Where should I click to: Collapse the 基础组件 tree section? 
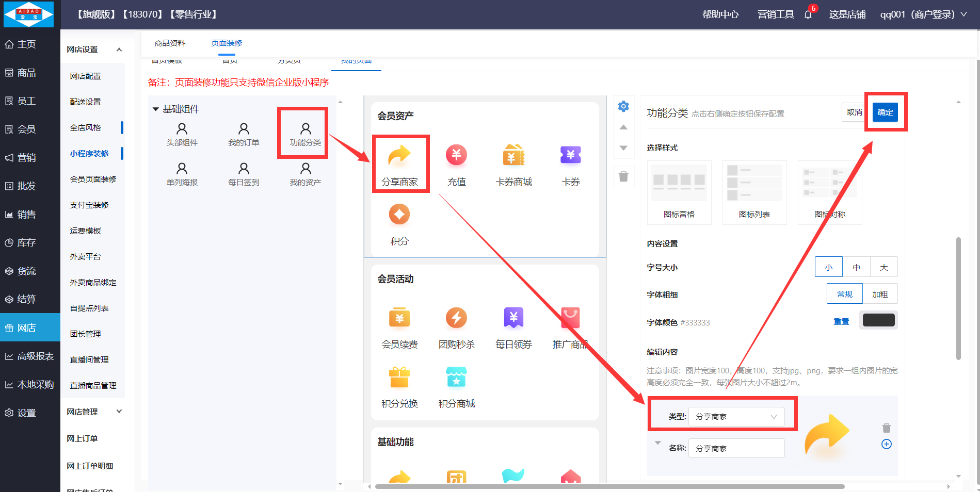[x=156, y=109]
